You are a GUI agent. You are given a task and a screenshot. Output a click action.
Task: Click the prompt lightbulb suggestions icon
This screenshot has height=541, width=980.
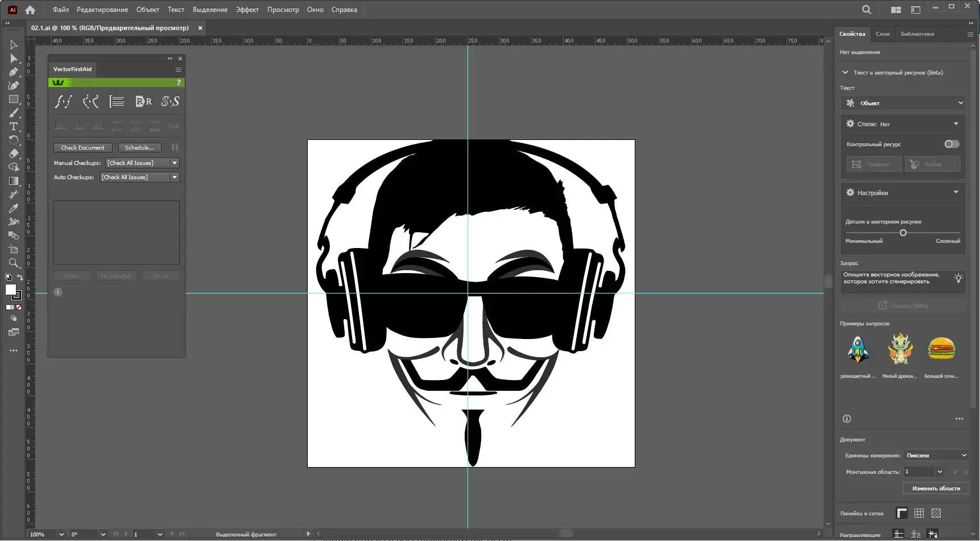(x=958, y=278)
